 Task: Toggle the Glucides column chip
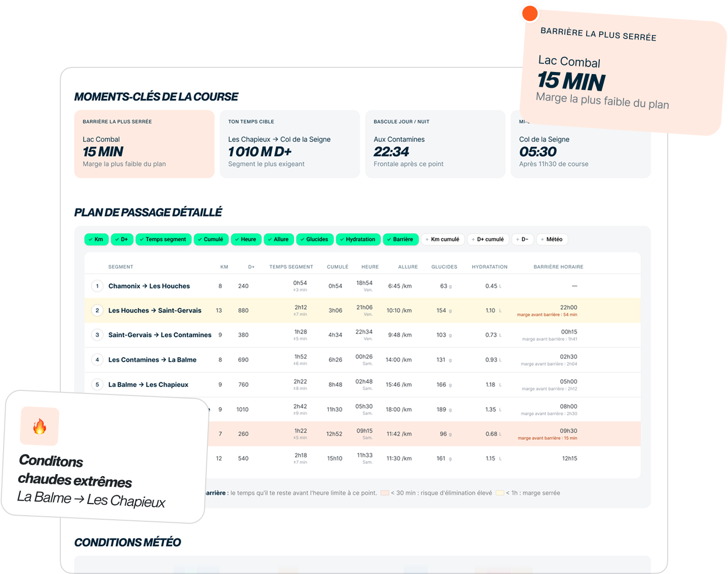coord(315,239)
